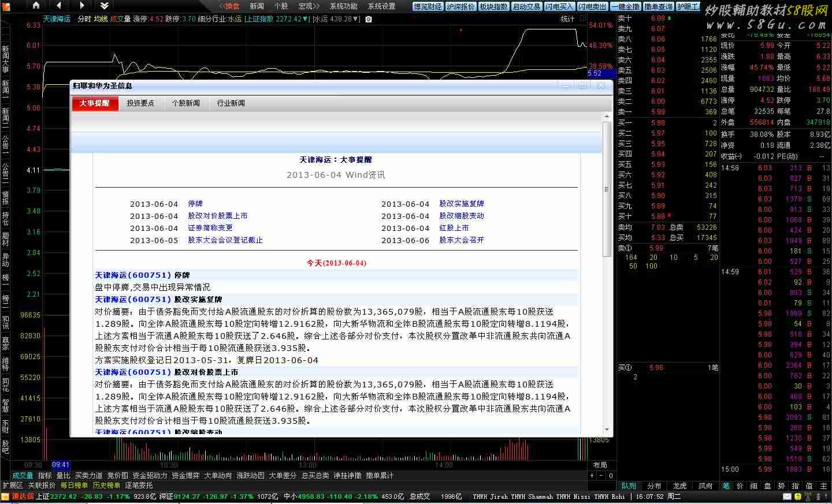832x504 pixels.
Task: Click the Home icon in top toolbar
Action: coord(36,6)
